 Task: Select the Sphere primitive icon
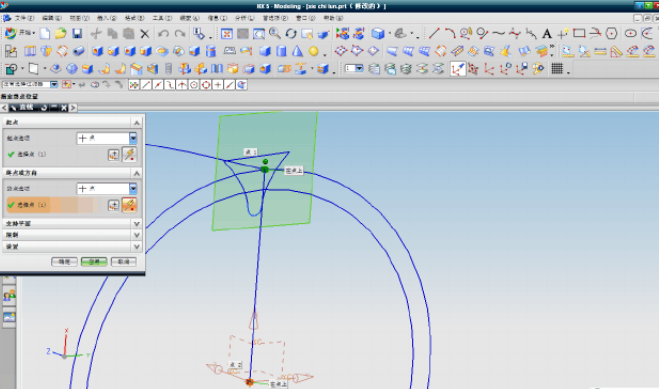[x=314, y=51]
